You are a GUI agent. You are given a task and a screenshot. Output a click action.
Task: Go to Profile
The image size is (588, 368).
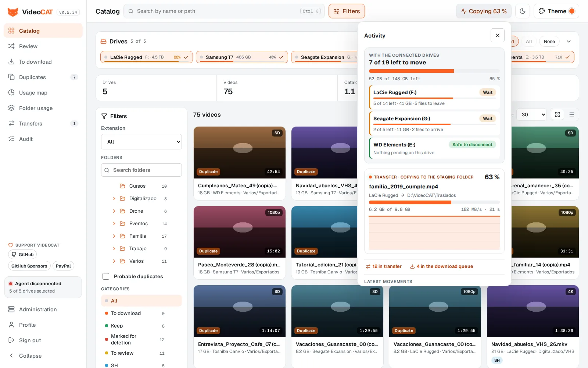(43, 325)
